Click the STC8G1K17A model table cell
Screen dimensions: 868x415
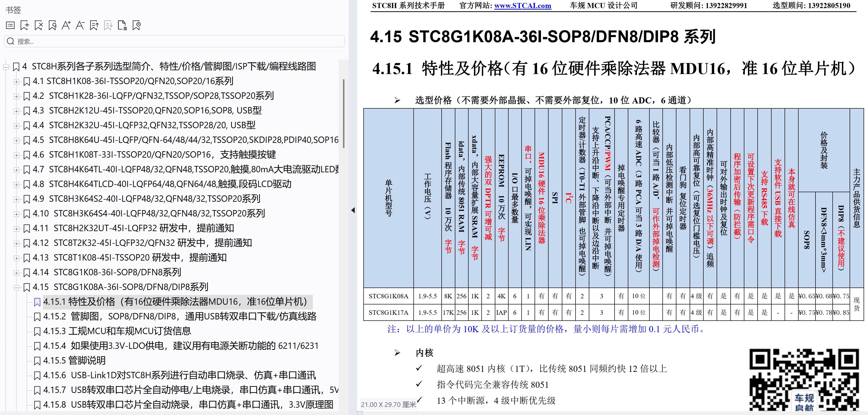[x=389, y=313]
